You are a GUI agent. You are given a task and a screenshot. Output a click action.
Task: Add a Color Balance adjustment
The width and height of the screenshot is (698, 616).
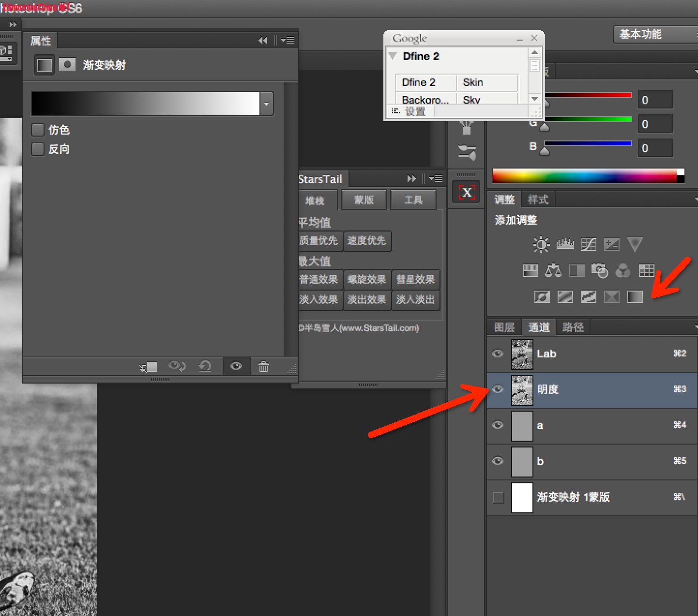tap(553, 271)
